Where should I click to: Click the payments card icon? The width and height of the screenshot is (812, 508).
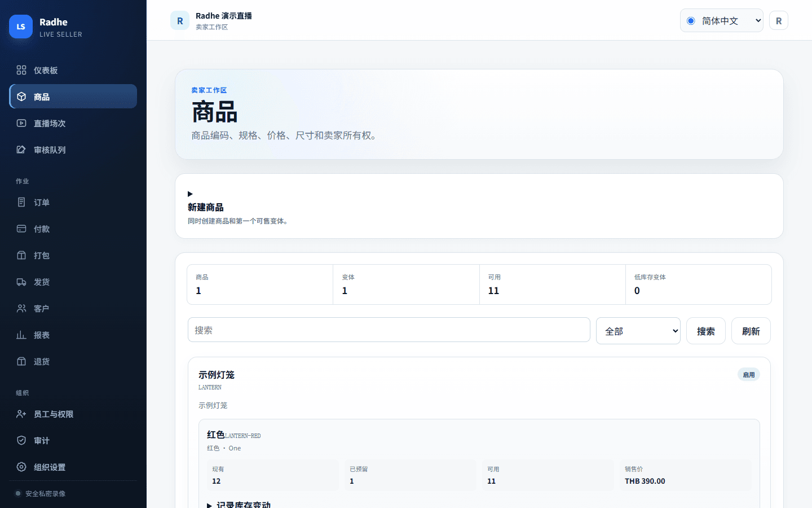click(x=21, y=229)
